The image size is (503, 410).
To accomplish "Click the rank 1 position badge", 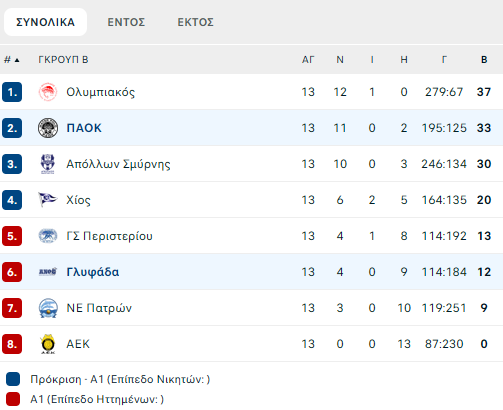I will tap(12, 92).
